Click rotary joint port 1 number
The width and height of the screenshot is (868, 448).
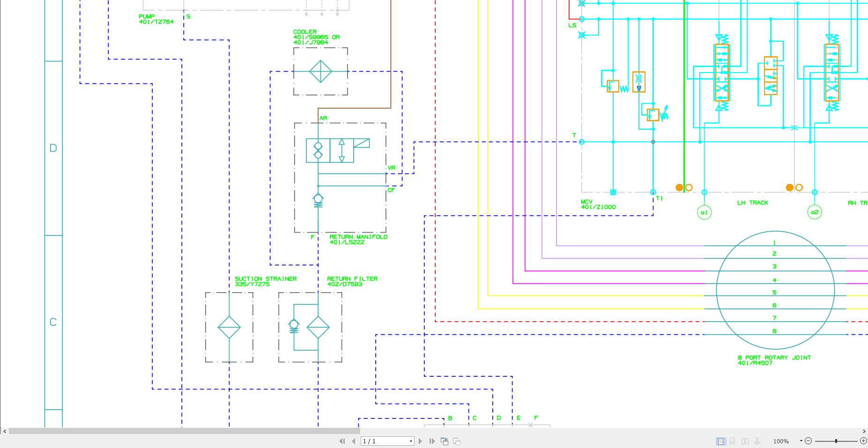[774, 242]
